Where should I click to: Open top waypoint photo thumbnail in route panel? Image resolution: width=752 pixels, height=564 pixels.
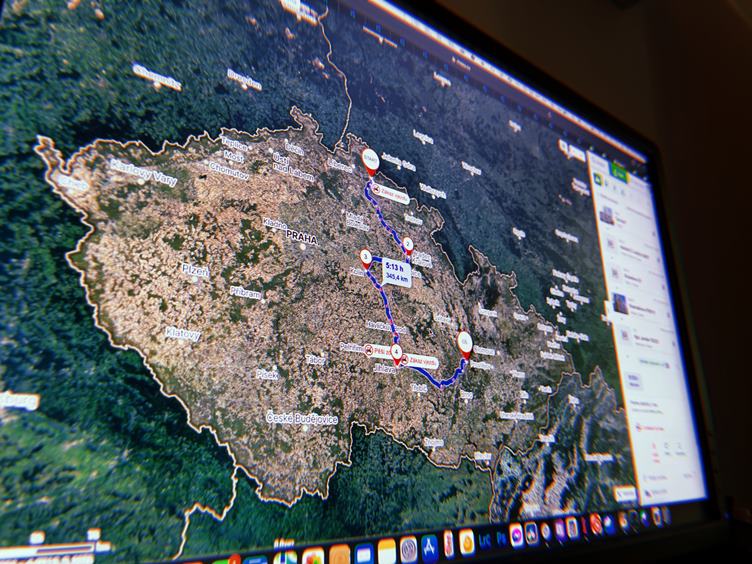pos(606,215)
